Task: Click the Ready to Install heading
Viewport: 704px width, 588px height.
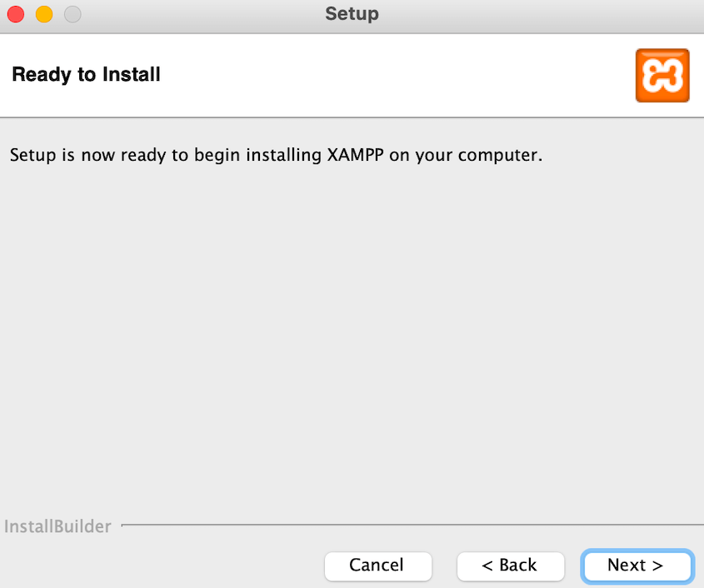Action: (x=86, y=74)
